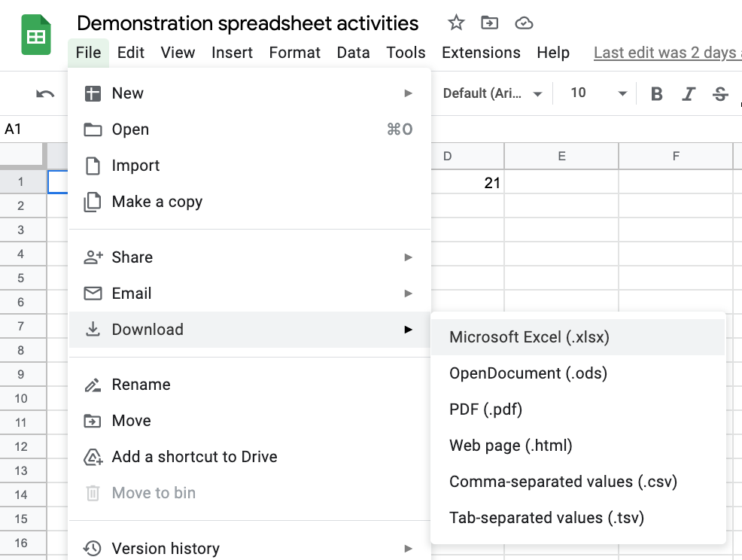The width and height of the screenshot is (742, 560).
Task: Open the Insert menu
Action: pos(232,53)
